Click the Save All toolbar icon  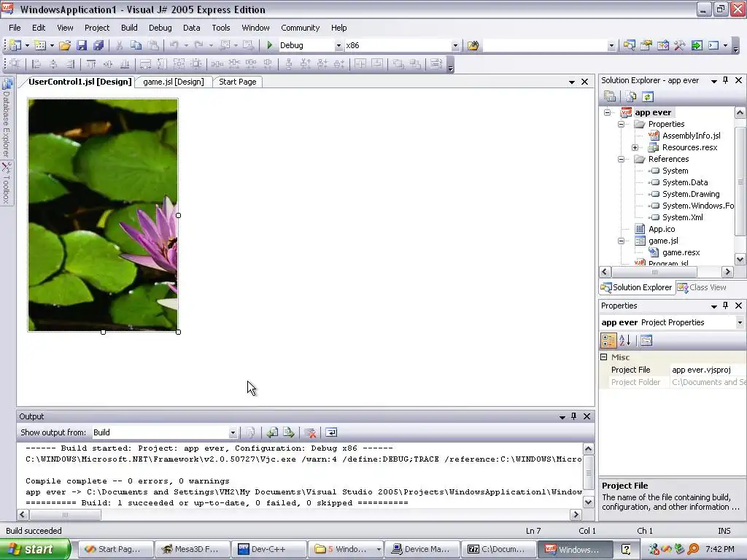coord(98,45)
